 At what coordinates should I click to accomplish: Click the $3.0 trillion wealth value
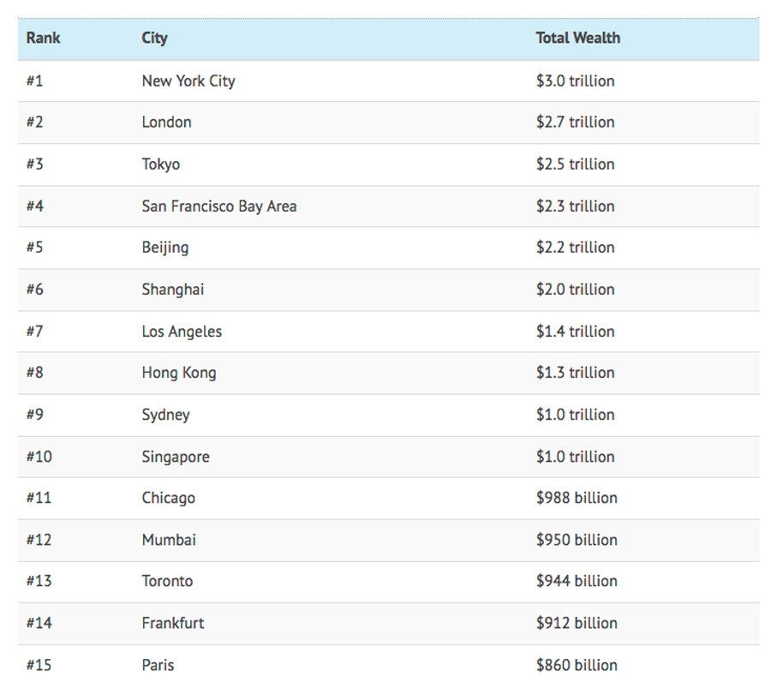click(575, 81)
